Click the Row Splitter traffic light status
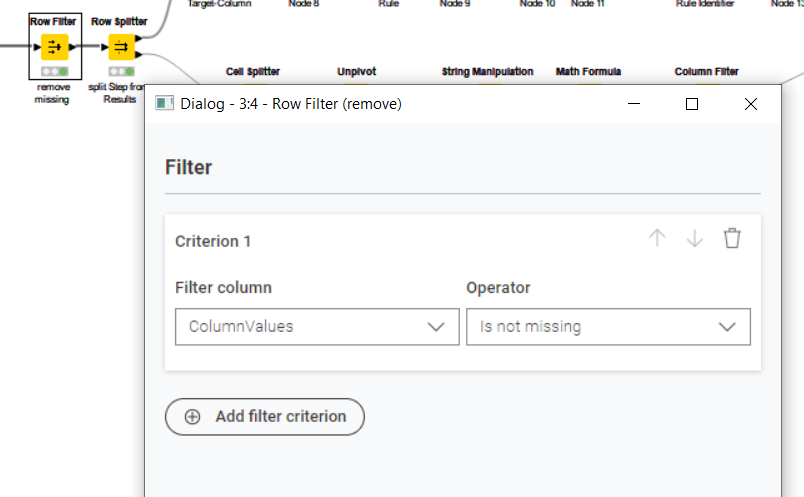Screen dimensions: 804x497 122,71
